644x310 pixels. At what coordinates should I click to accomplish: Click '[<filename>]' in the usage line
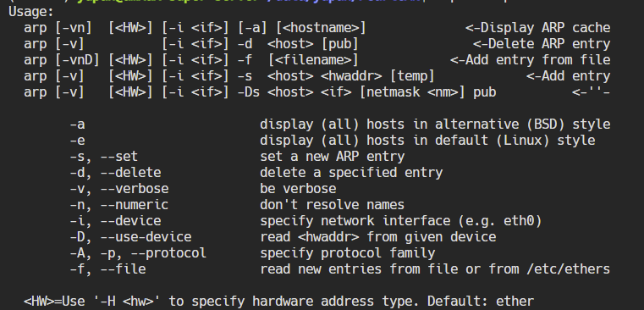pos(313,60)
